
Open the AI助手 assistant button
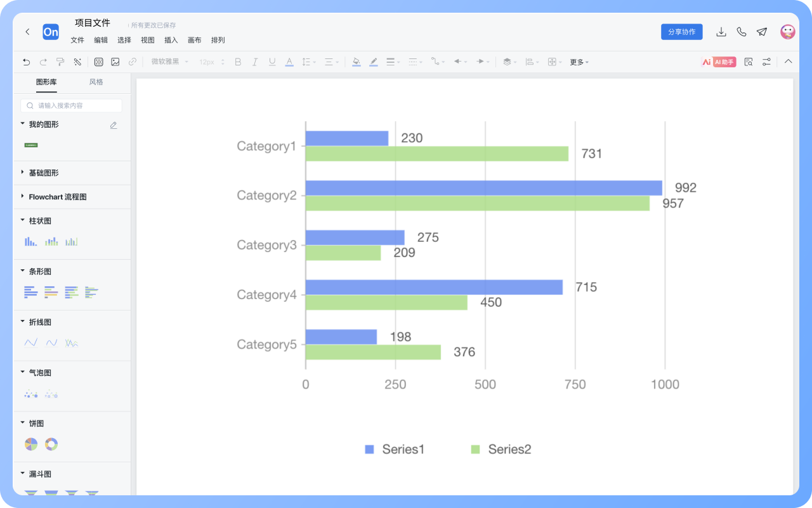(x=719, y=62)
